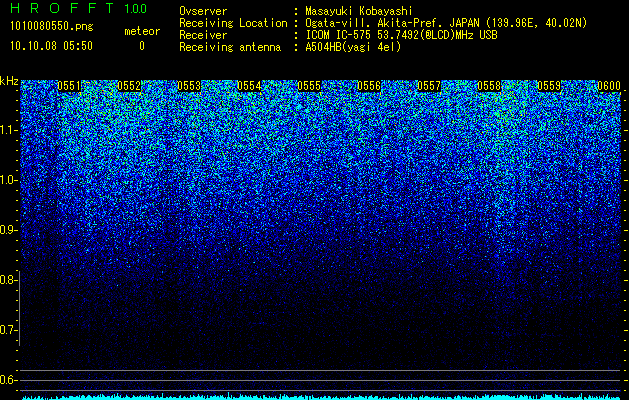629x400 pixels.
Task: Click the 0600 time marker
Action: (x=609, y=86)
